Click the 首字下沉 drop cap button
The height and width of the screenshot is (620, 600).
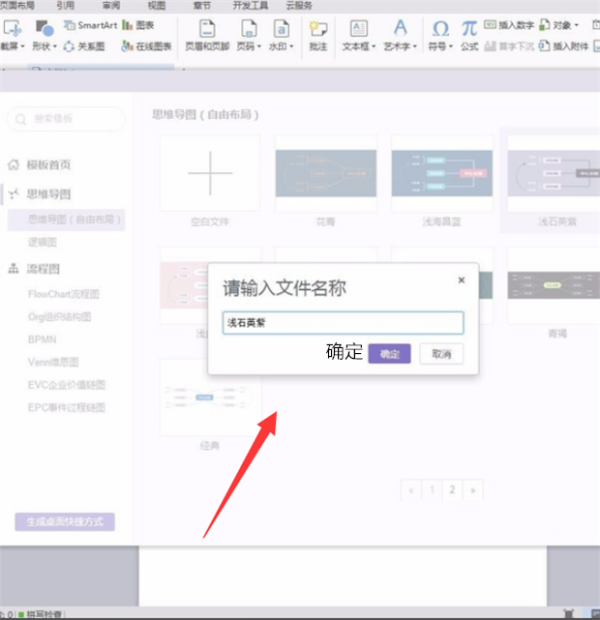pyautogui.click(x=509, y=46)
